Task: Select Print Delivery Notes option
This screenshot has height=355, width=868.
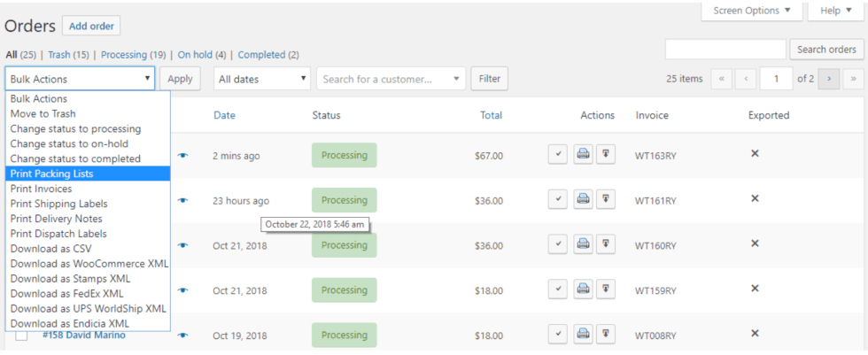Action: (88, 219)
